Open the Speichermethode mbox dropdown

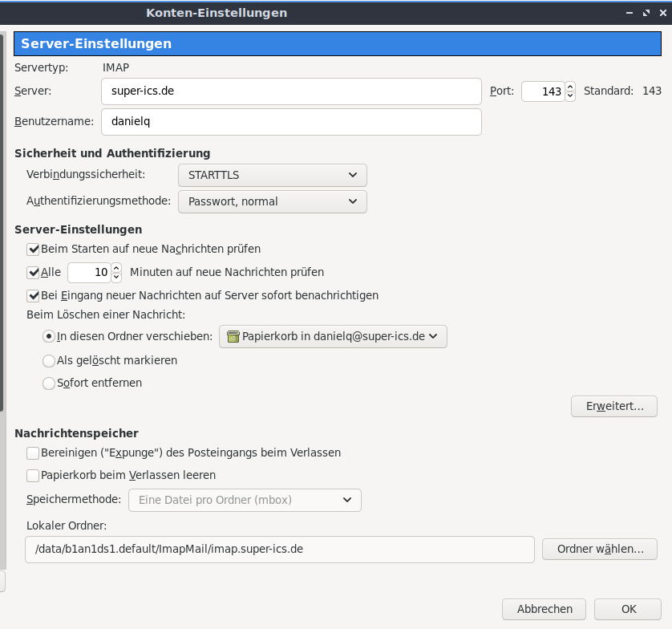(245, 500)
